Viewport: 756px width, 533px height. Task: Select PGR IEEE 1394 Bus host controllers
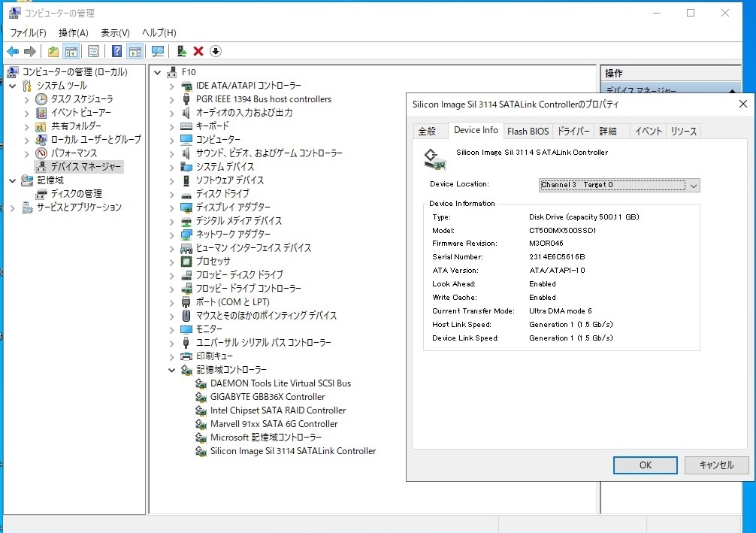(x=263, y=99)
